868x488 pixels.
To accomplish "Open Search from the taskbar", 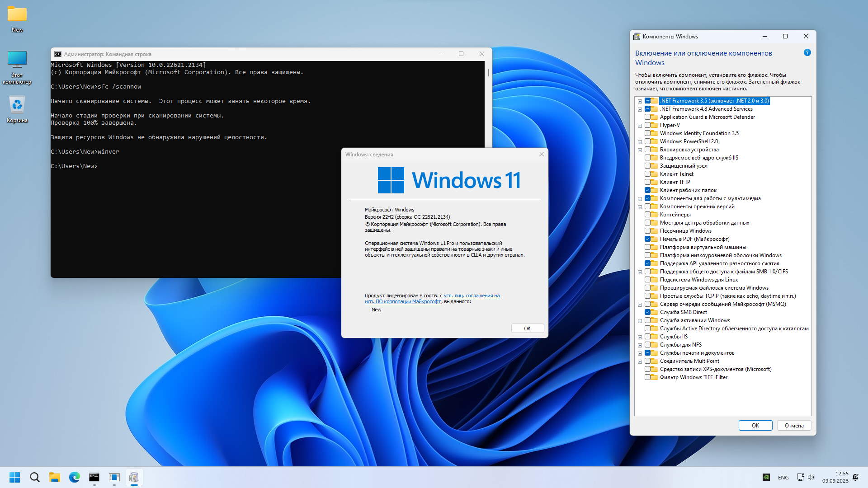I will (x=34, y=477).
